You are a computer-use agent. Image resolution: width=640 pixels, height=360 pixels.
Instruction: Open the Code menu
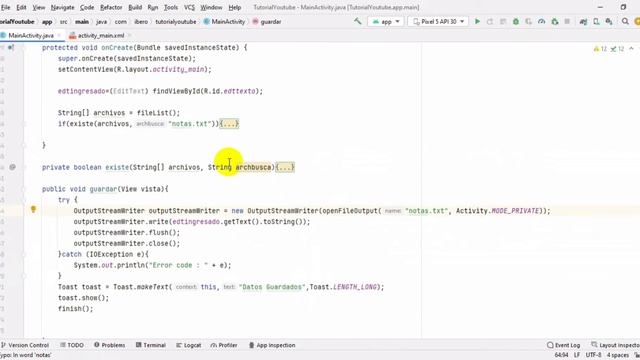point(87,7)
